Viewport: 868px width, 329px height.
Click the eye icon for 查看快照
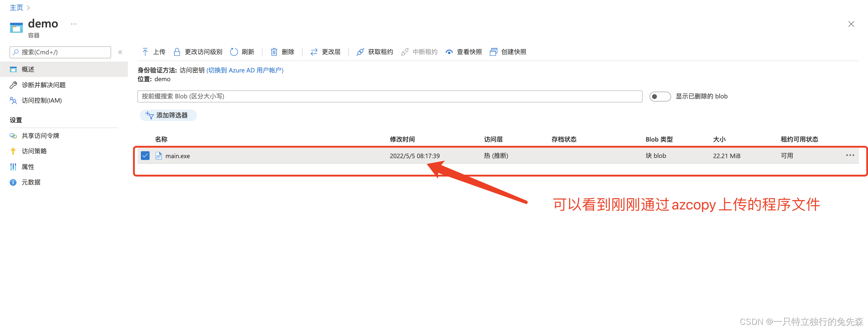pos(449,52)
